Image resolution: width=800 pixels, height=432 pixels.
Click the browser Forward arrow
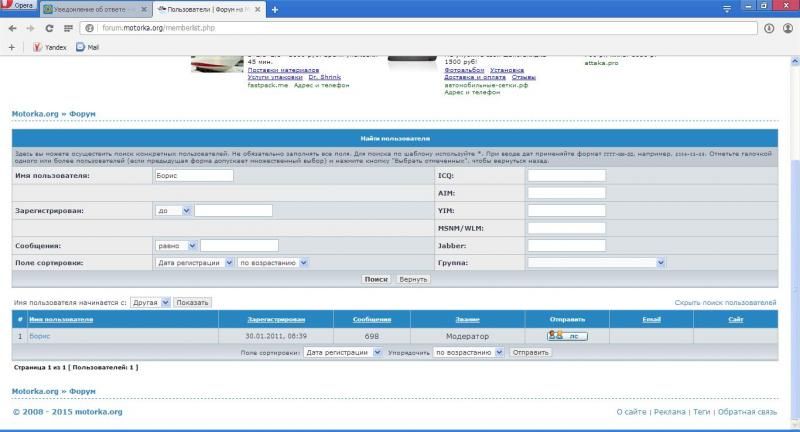[30, 28]
